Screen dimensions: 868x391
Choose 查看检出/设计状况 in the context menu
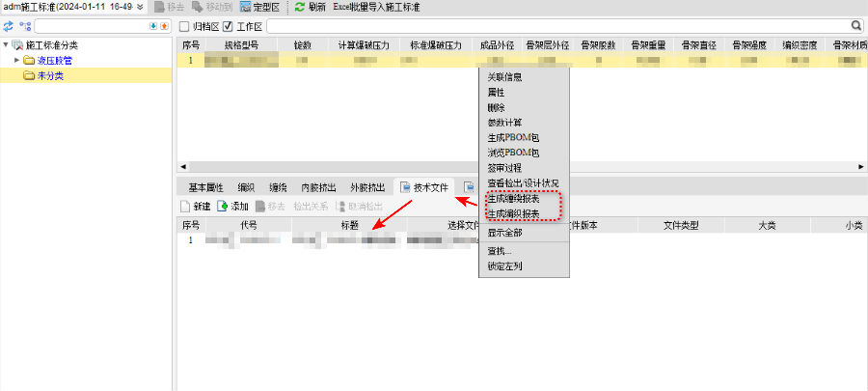pos(524,182)
